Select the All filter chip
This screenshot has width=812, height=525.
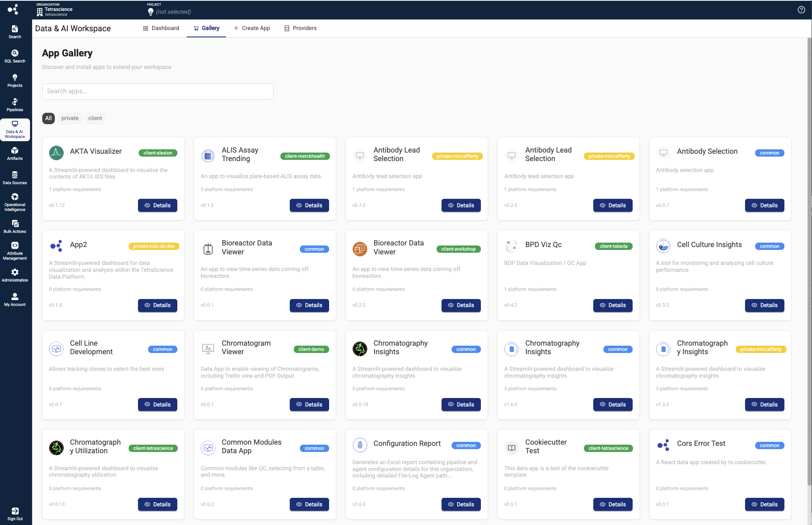coord(48,118)
